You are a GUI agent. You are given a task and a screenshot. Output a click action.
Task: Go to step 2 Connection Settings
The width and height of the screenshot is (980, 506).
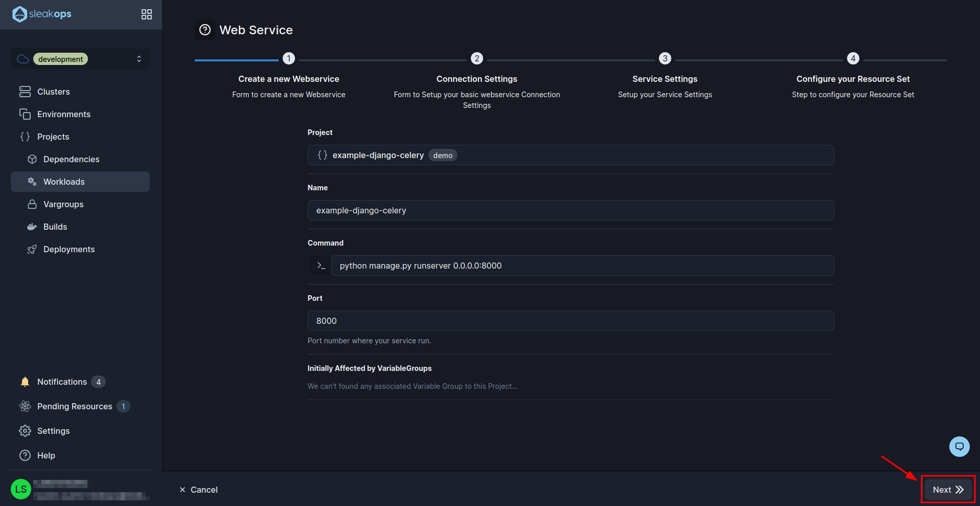pos(477,58)
